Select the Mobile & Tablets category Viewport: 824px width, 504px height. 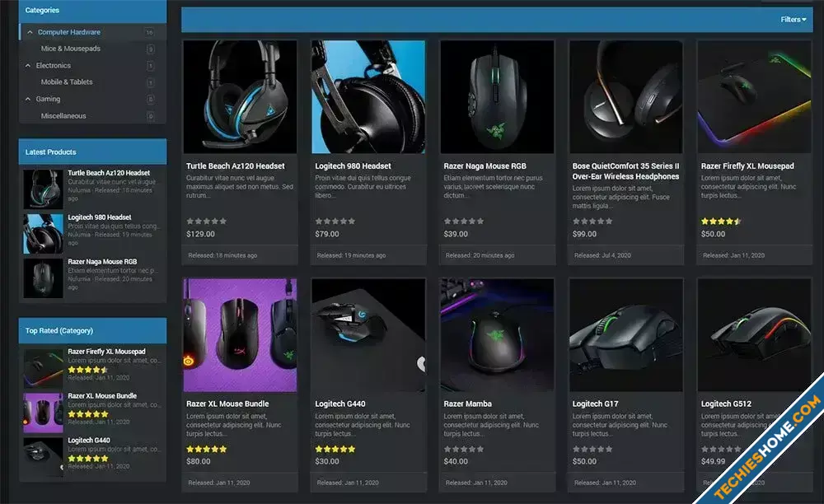(x=67, y=82)
